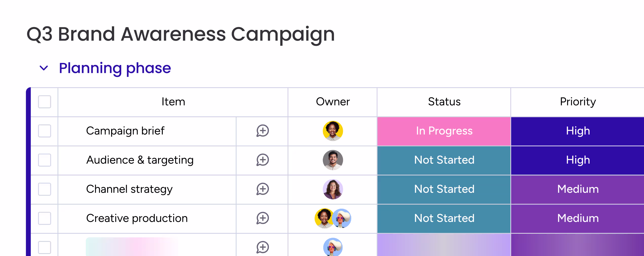Tick the Channel strategy checkbox
Screen dimensions: 644x256
click(x=45, y=189)
